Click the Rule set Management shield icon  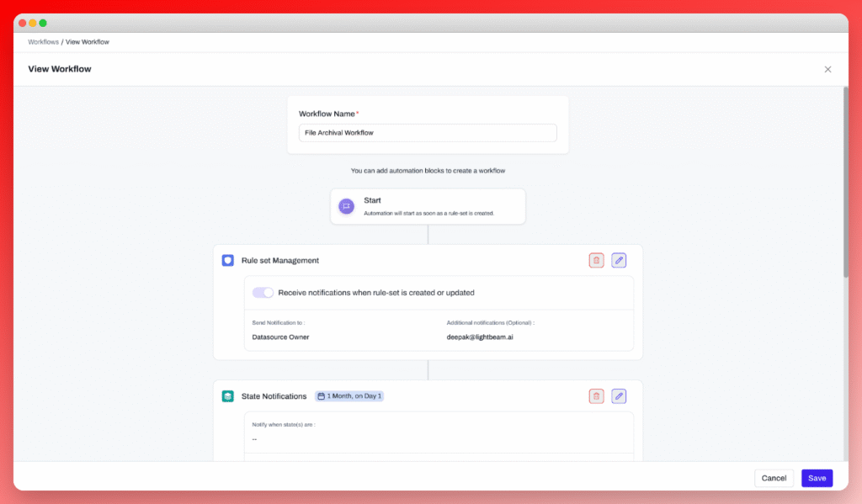tap(227, 261)
